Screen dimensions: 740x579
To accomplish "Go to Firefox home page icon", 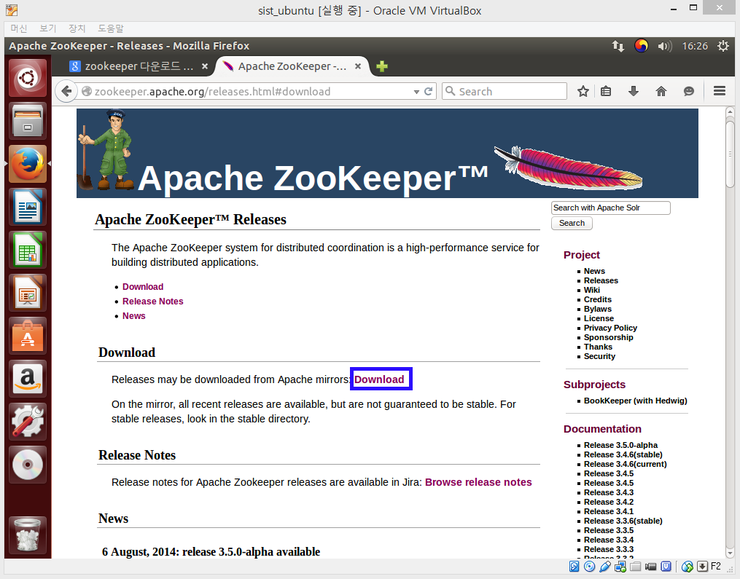I will point(661,91).
